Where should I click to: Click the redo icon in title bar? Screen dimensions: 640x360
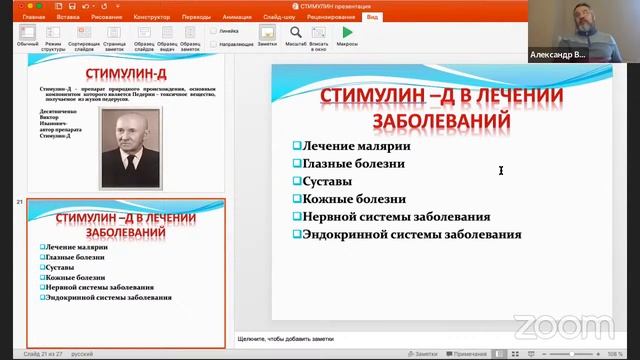pos(104,6)
